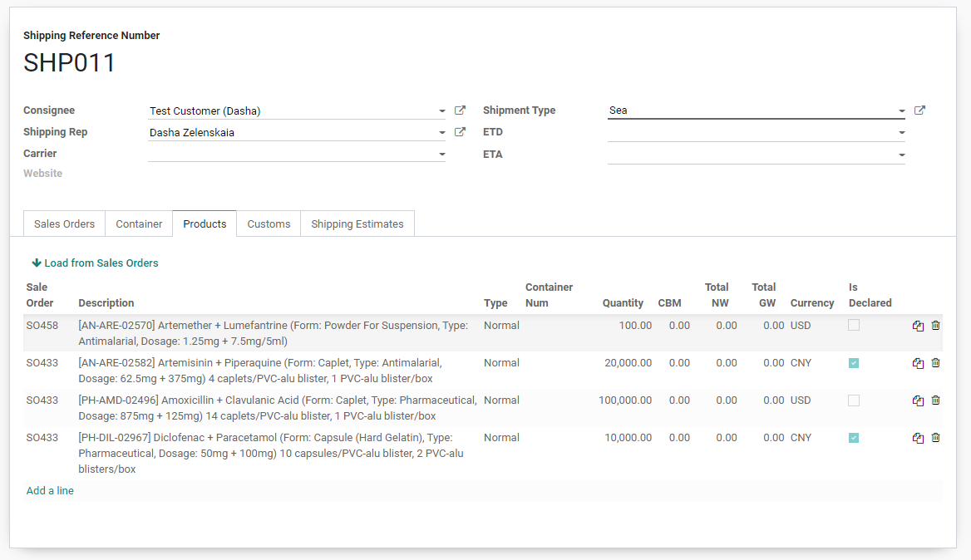Click Normal type in Artemether row
971x560 pixels.
click(x=501, y=326)
